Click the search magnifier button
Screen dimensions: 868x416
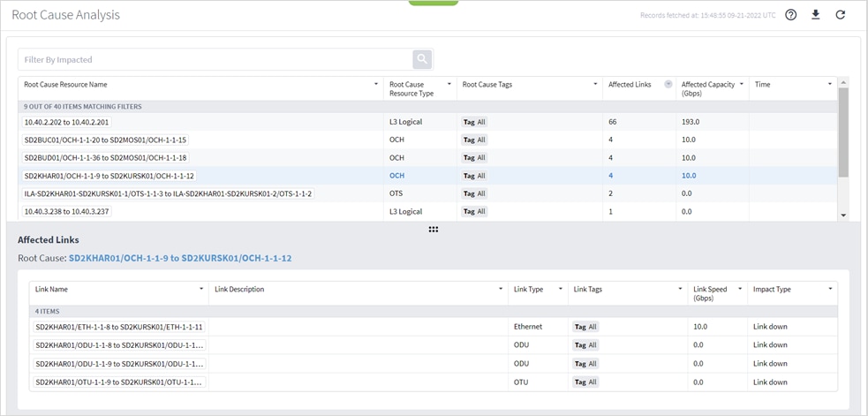point(422,59)
